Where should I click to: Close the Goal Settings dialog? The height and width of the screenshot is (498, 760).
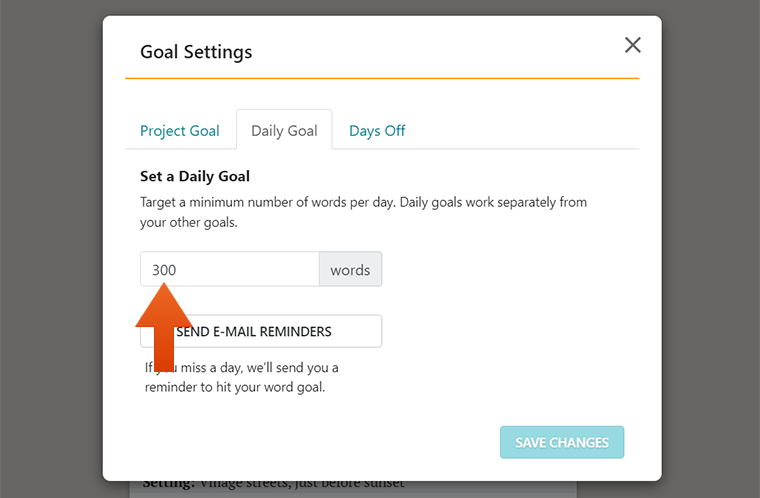[x=633, y=45]
